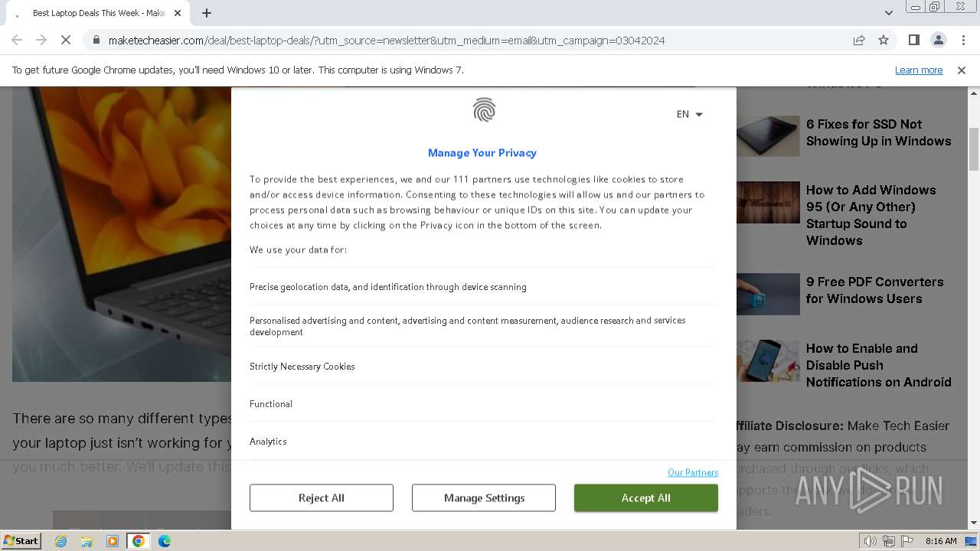Screen dimensions: 980x551
Task: Open 9 Free PDF Converters article
Action: coord(874,290)
